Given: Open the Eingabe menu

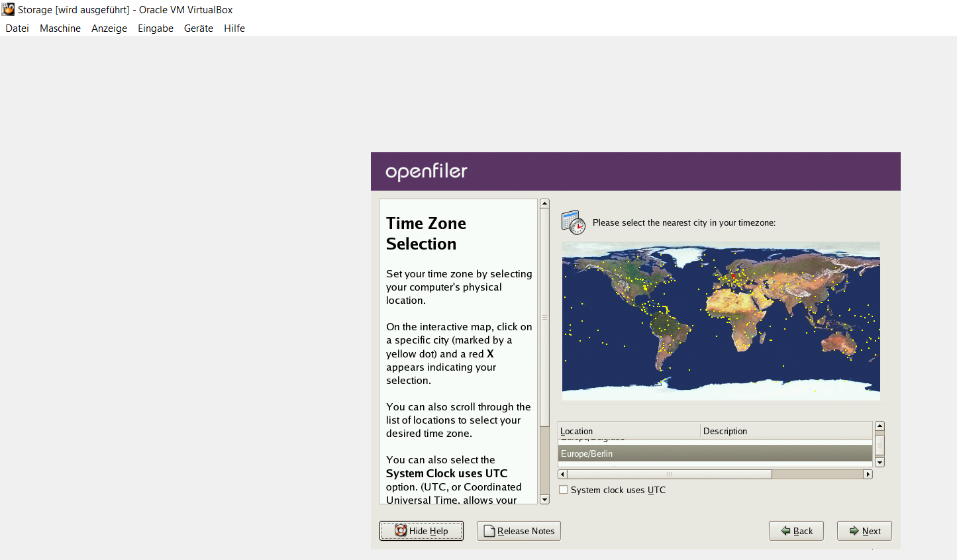Looking at the screenshot, I should pyautogui.click(x=156, y=28).
